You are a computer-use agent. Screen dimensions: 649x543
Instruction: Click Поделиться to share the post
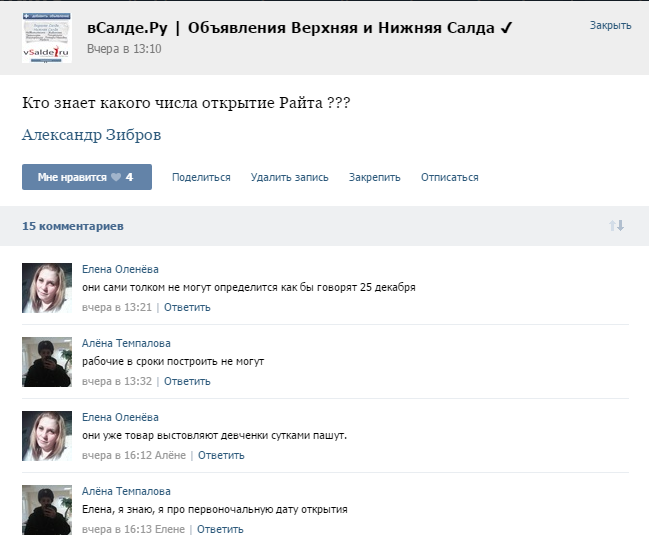(x=201, y=177)
